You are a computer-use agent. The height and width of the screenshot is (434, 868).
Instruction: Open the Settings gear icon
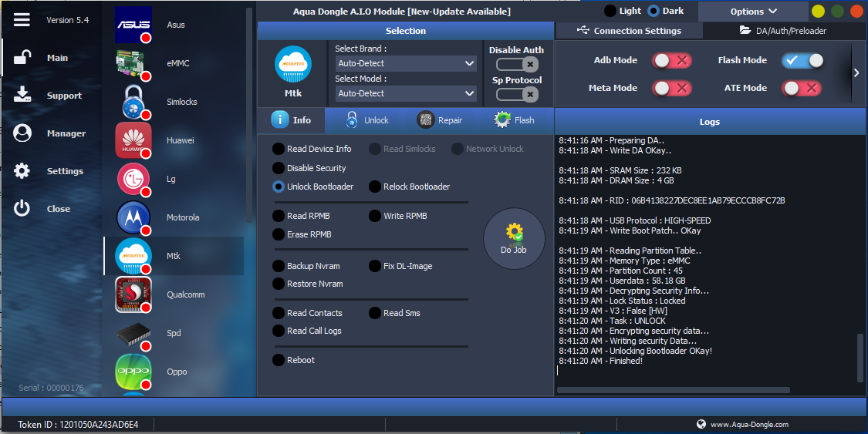click(22, 170)
